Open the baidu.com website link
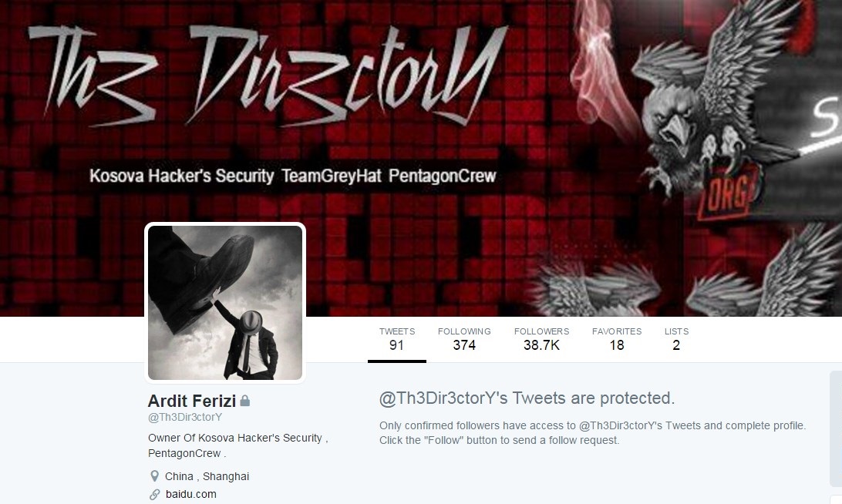Viewport: 842px width, 504px height. point(190,494)
